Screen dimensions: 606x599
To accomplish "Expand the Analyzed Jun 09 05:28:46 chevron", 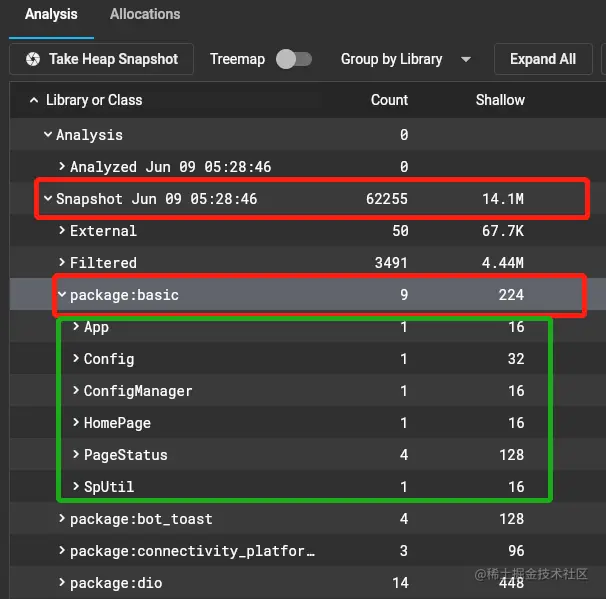I will pyautogui.click(x=62, y=166).
